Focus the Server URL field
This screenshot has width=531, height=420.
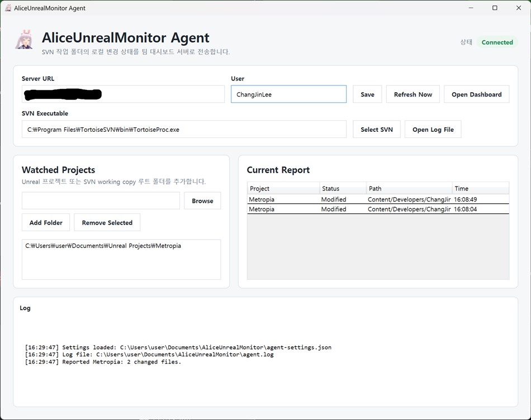point(123,94)
